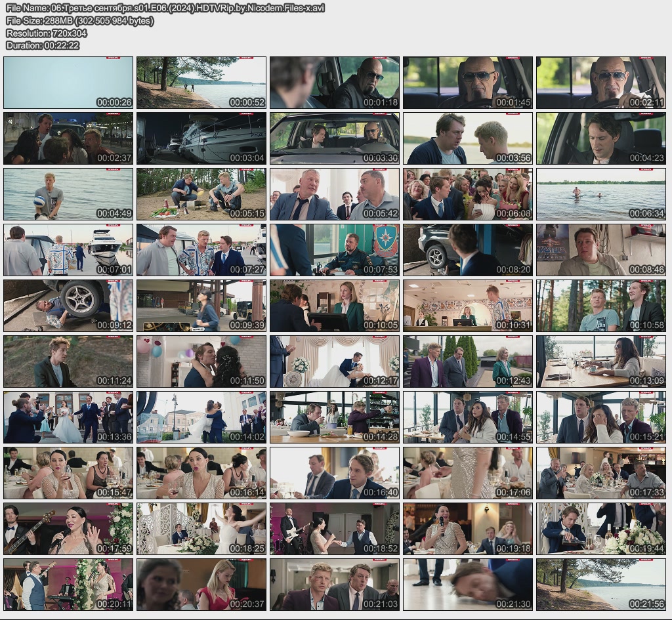
Task: Select the restaurant table frame at 00:13:09
Action: [x=601, y=362]
